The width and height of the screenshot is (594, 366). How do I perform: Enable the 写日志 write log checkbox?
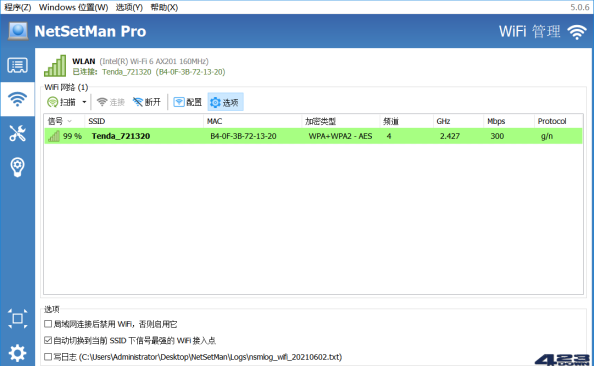point(48,357)
